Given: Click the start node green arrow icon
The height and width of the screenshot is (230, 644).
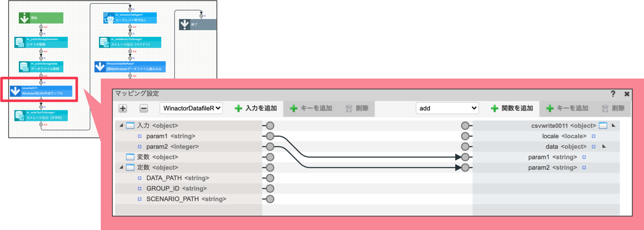Looking at the screenshot, I should (x=24, y=18).
